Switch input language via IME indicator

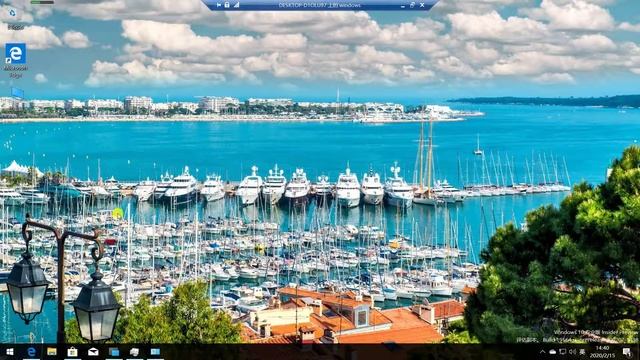coord(582,351)
